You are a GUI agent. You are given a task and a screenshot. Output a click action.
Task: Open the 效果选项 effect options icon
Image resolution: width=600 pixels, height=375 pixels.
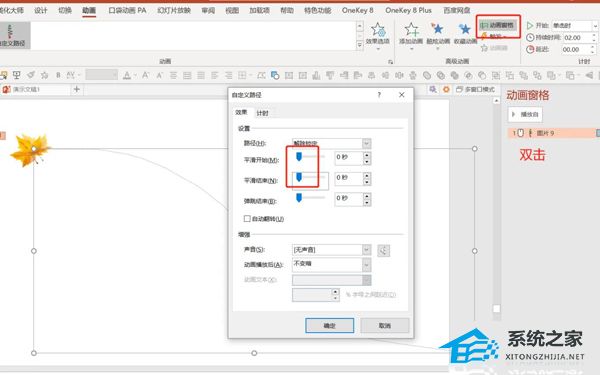(x=378, y=31)
